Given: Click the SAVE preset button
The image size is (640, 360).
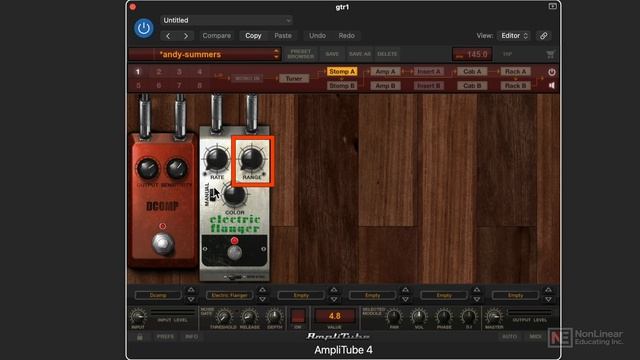Looking at the screenshot, I should [332, 54].
